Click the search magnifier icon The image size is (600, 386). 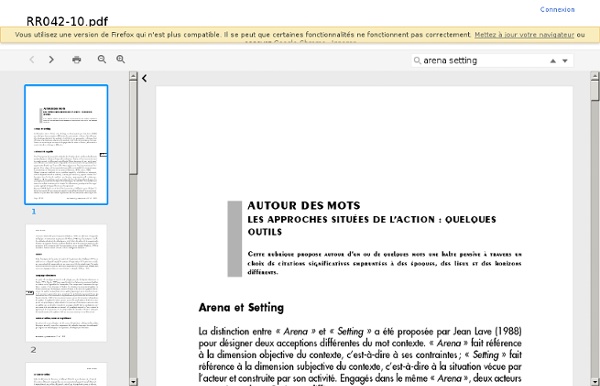click(x=417, y=60)
